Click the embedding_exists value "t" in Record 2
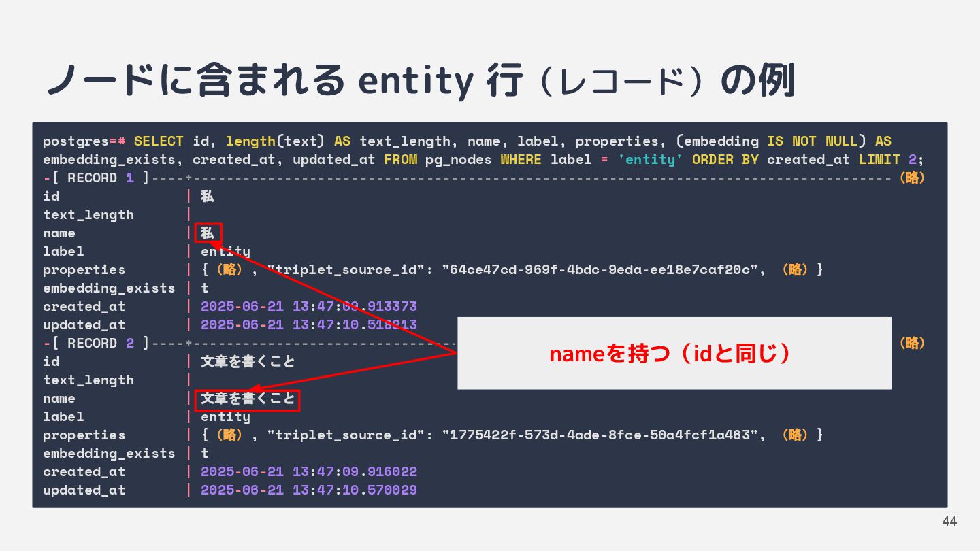980x551 pixels. 205,454
